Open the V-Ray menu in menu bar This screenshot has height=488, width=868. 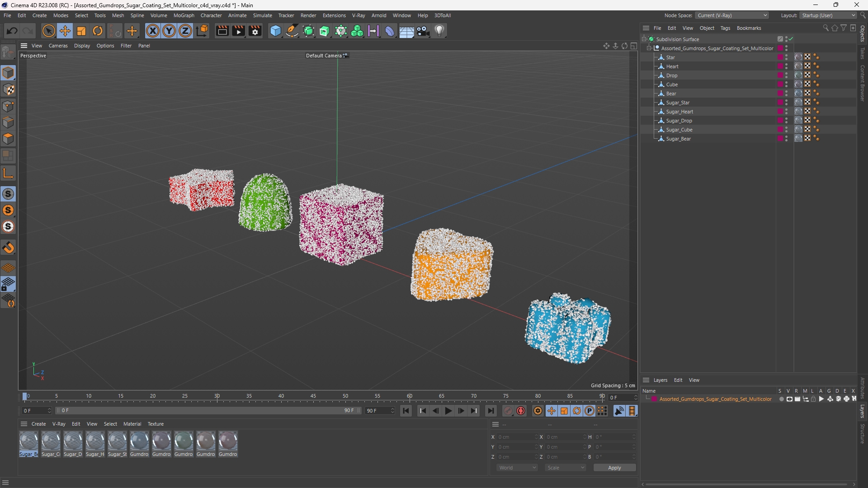tap(359, 15)
